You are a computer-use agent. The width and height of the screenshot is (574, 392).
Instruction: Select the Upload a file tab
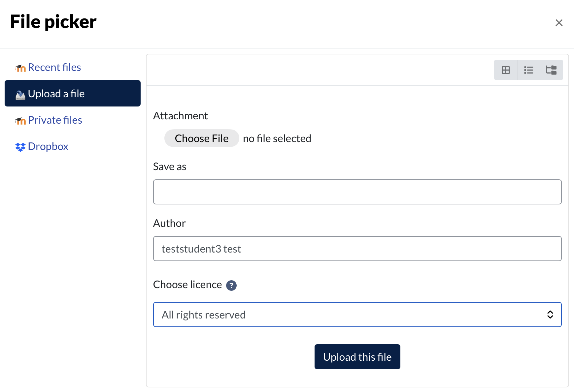[73, 93]
